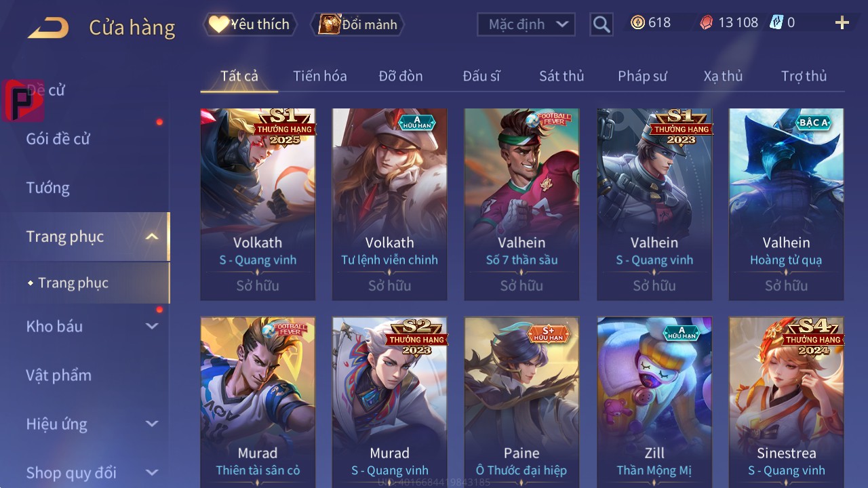Image resolution: width=868 pixels, height=488 pixels.
Task: Collapse the Trang phục sidebar section
Action: [152, 237]
